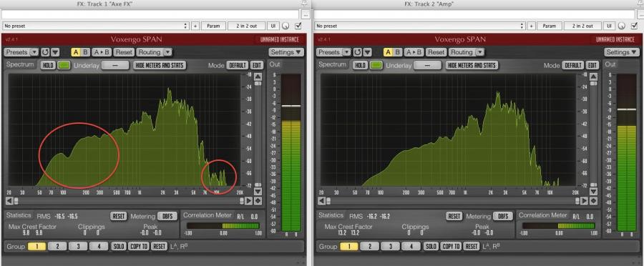This screenshot has height=266, width=644.
Task: Click wet/dry knob in Axe FX window
Action: tap(286, 26)
